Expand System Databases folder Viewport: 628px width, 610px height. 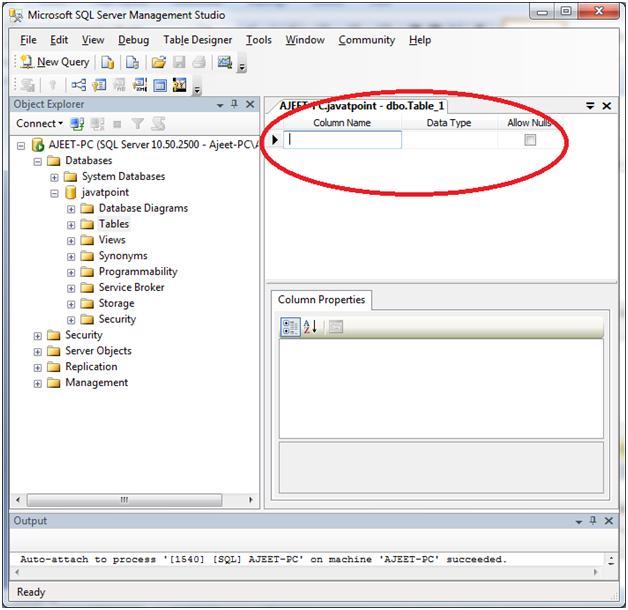(x=54, y=177)
